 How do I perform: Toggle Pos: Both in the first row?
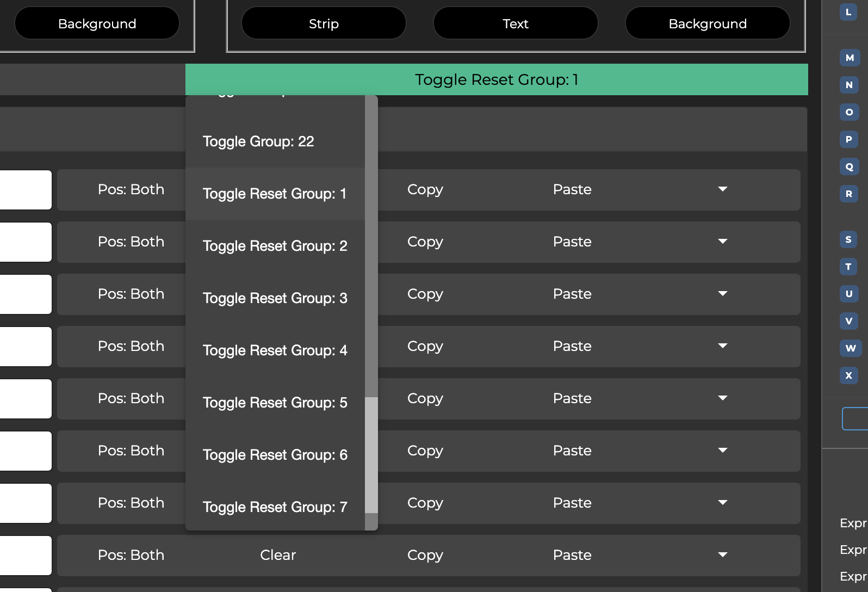tap(131, 189)
